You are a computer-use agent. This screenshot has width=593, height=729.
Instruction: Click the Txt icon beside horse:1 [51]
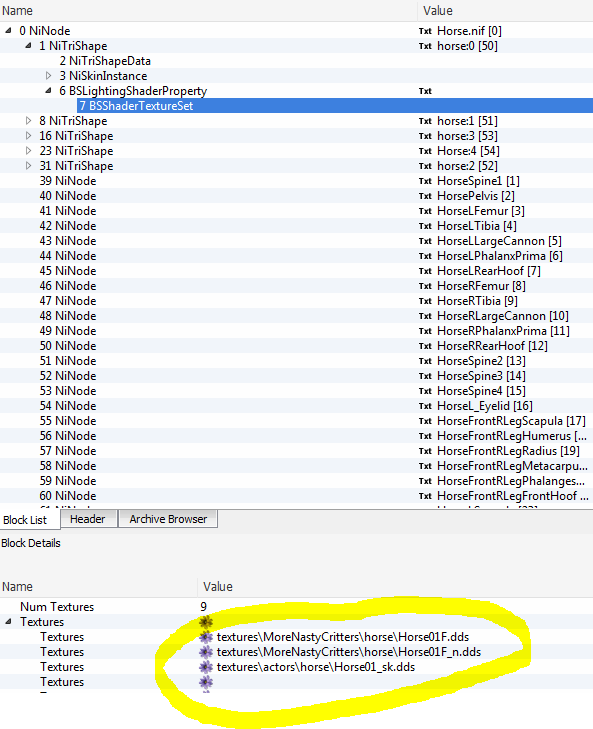425,121
